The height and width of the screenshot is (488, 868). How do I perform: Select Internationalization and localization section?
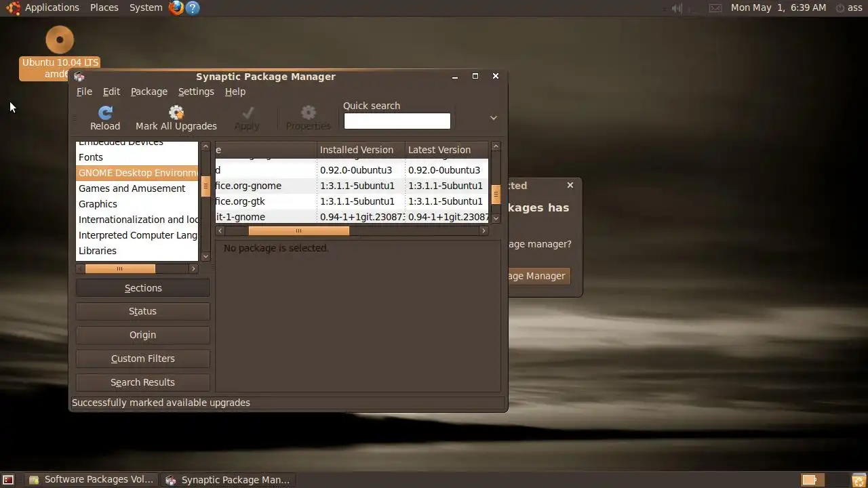137,220
